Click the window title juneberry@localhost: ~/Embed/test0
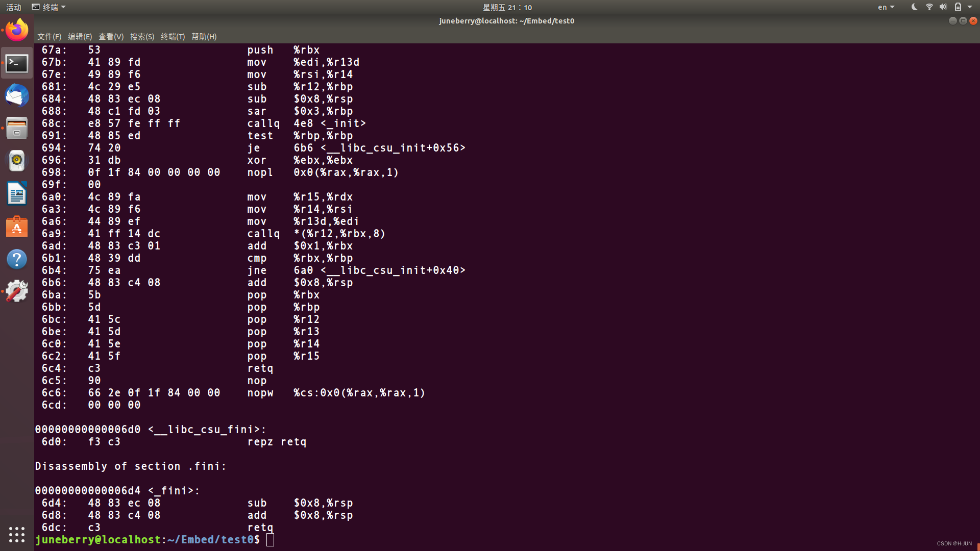This screenshot has height=551, width=980. 506,21
